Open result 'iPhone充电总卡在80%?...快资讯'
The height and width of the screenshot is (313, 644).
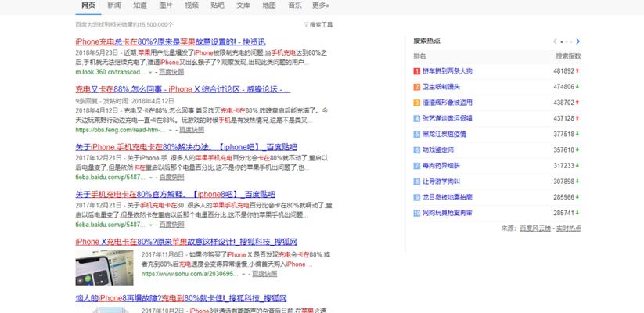pyautogui.click(x=171, y=42)
